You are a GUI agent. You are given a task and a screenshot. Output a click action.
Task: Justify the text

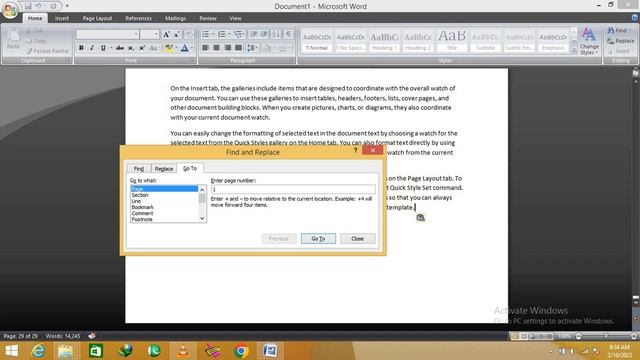(x=238, y=48)
